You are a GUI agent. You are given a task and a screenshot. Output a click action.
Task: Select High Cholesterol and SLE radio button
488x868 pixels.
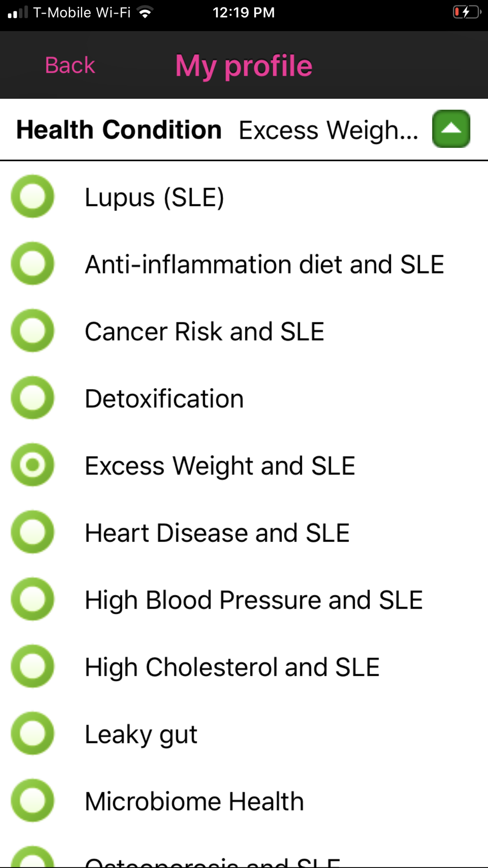coord(33,666)
